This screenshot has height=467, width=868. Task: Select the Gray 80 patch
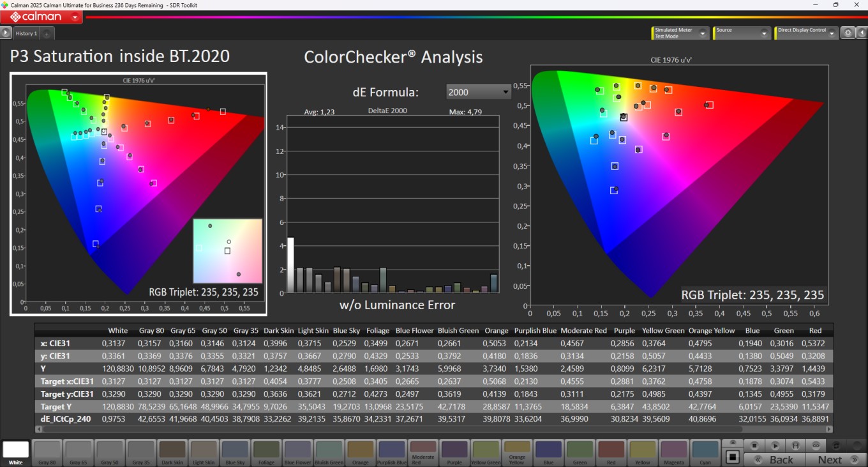[x=47, y=452]
